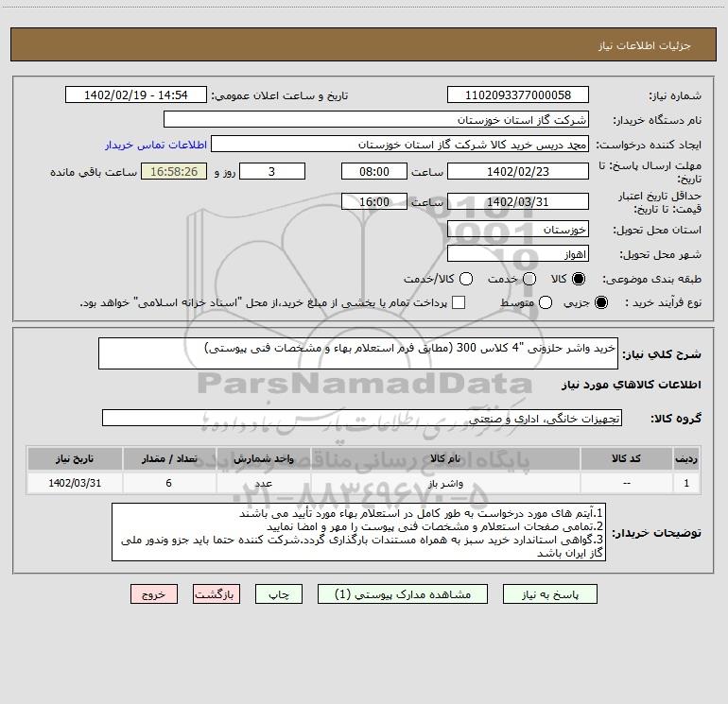Screen dimensions: 728x704
Task: Click the quantity cell showing 6
Action: pos(169,483)
